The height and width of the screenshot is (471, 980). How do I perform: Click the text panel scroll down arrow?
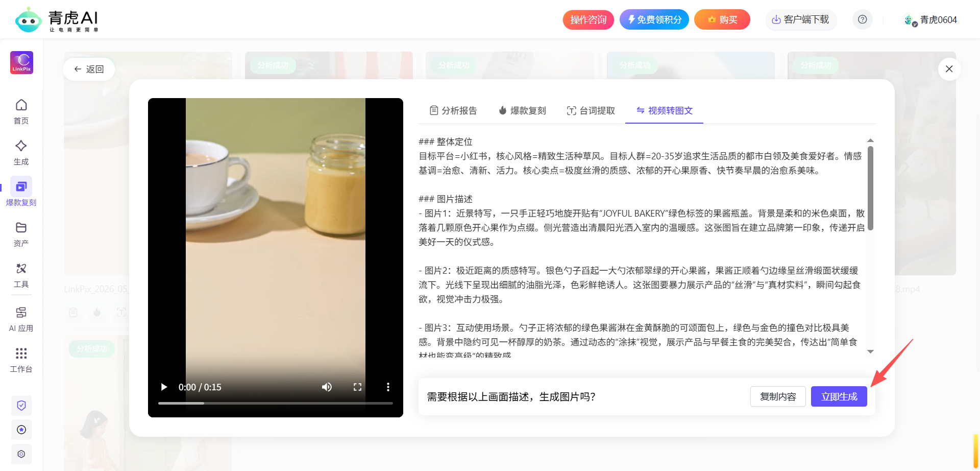pos(871,351)
